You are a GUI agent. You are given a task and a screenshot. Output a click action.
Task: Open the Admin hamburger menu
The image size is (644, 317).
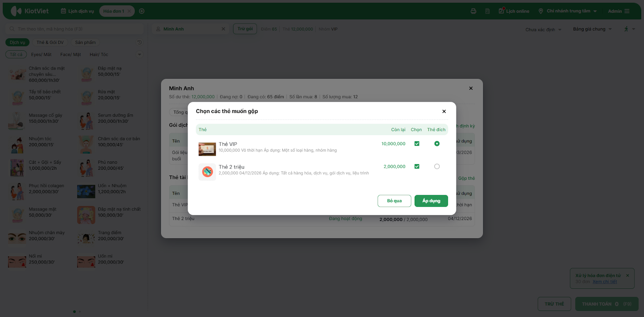tap(627, 11)
